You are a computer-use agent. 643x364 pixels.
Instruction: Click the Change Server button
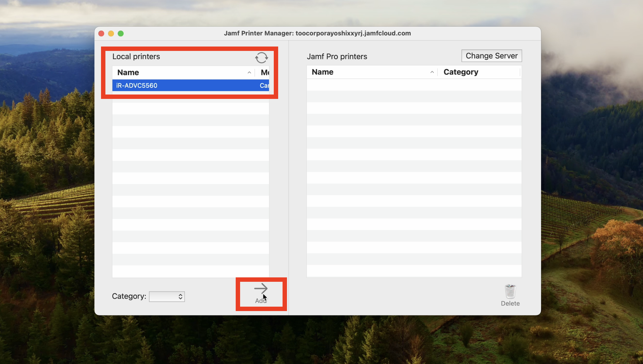coord(492,56)
